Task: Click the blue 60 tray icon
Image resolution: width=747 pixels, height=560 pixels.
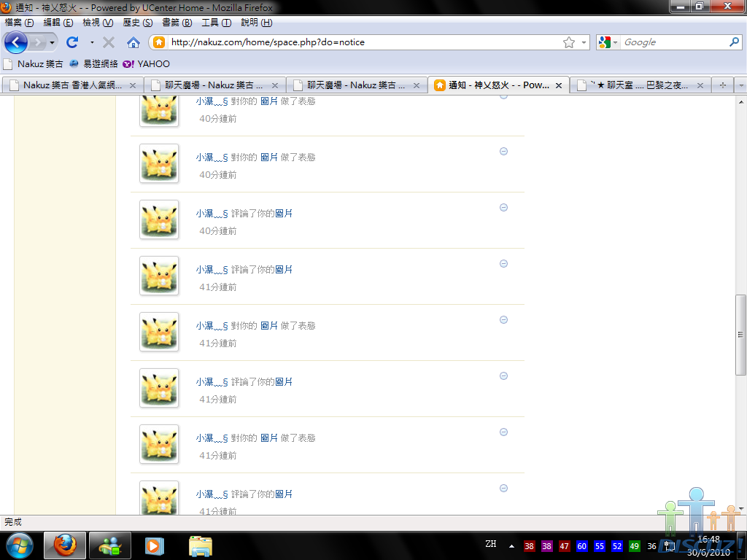Action: (x=581, y=546)
